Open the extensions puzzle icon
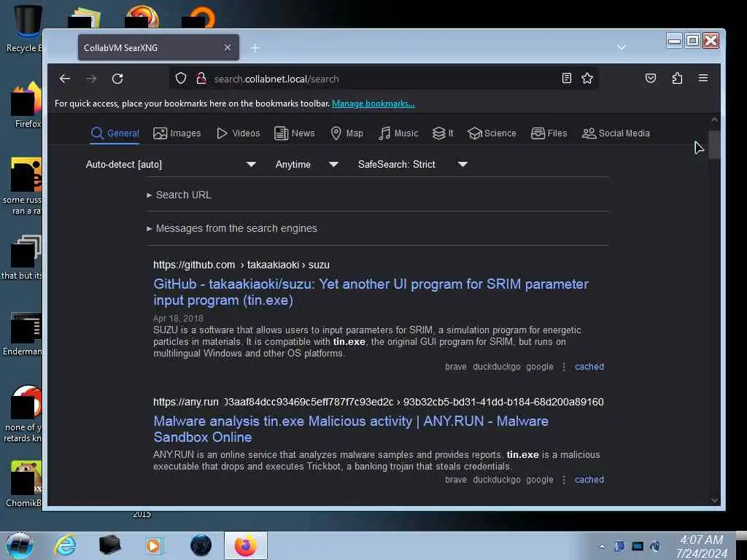The height and width of the screenshot is (560, 747). (677, 78)
